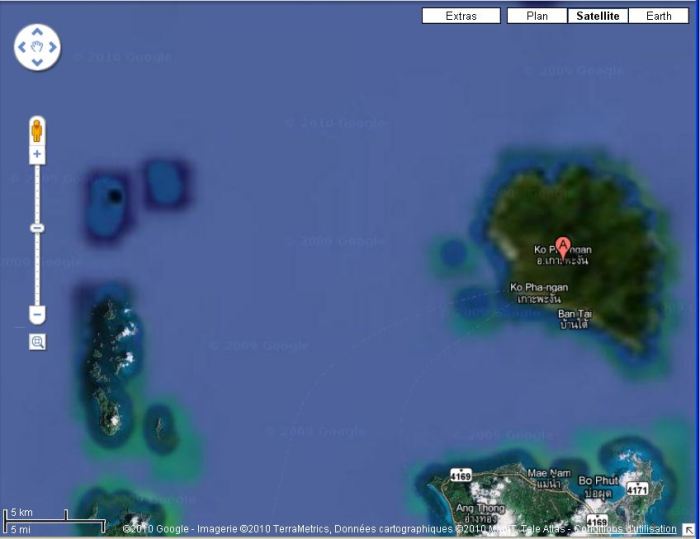The height and width of the screenshot is (539, 700).
Task: Pan the map down with arrow
Action: tap(37, 63)
